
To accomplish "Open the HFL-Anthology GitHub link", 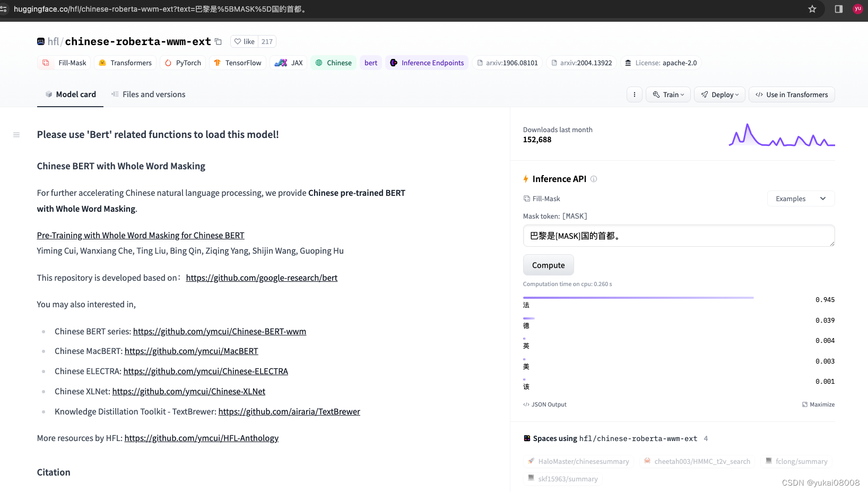I will click(x=202, y=438).
